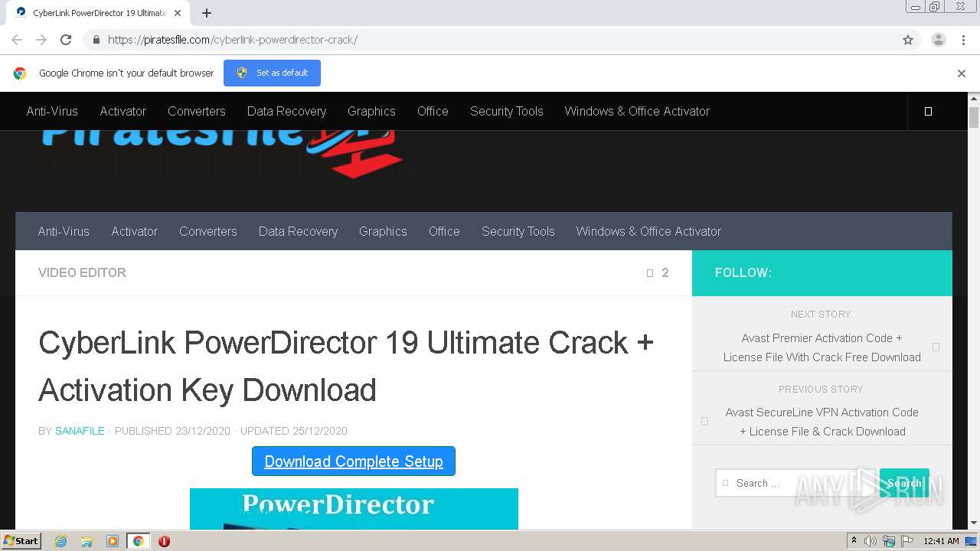Viewport: 980px width, 551px height.
Task: Dismiss the default browser infobar
Action: pos(962,73)
